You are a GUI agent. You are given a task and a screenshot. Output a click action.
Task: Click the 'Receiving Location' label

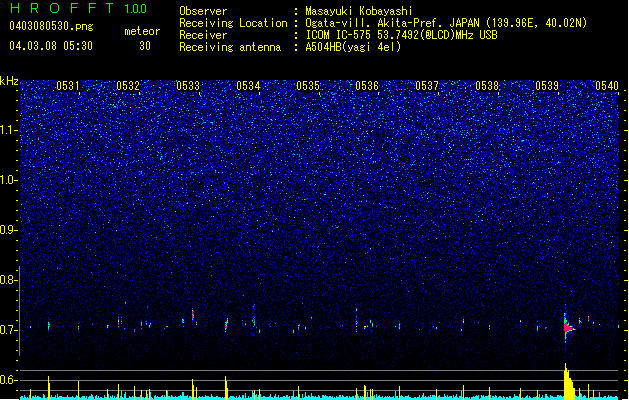tap(233, 23)
